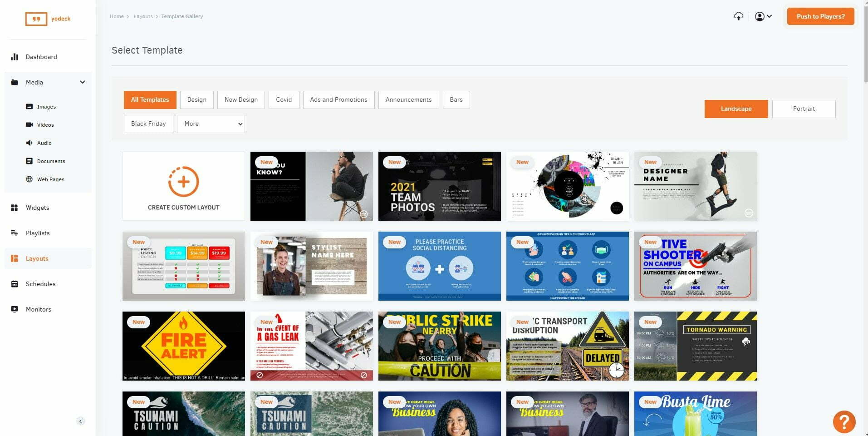This screenshot has height=436, width=868.
Task: Select the Busta Lime template
Action: coord(696,414)
